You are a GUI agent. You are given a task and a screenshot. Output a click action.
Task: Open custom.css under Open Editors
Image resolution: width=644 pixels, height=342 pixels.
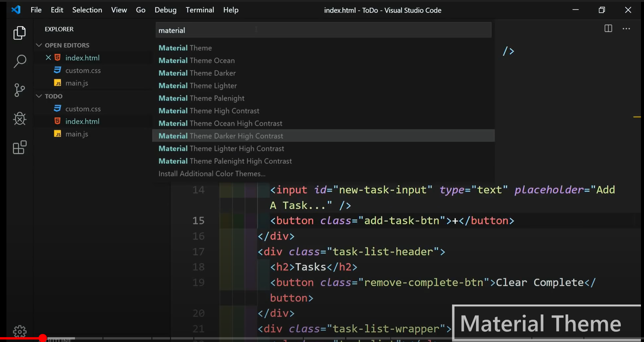click(83, 70)
